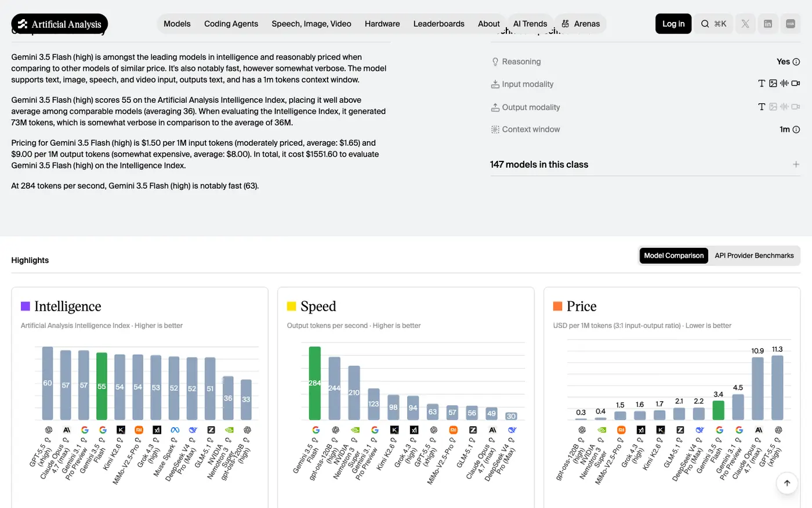Click the image icon in Input modality row
812x508 pixels.
pos(773,84)
